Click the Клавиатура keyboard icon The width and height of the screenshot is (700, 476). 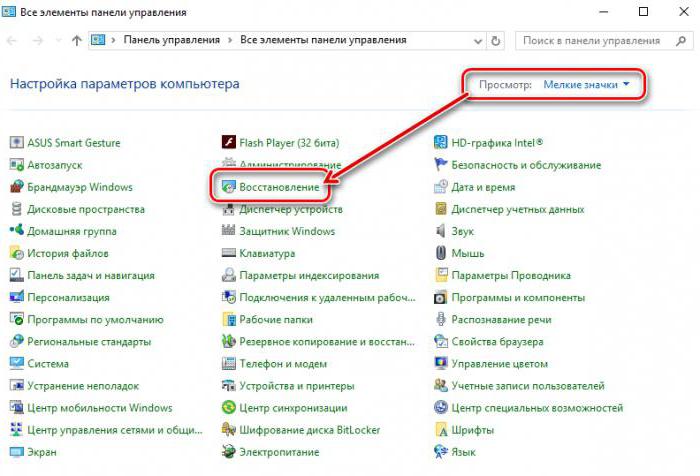[x=229, y=253]
